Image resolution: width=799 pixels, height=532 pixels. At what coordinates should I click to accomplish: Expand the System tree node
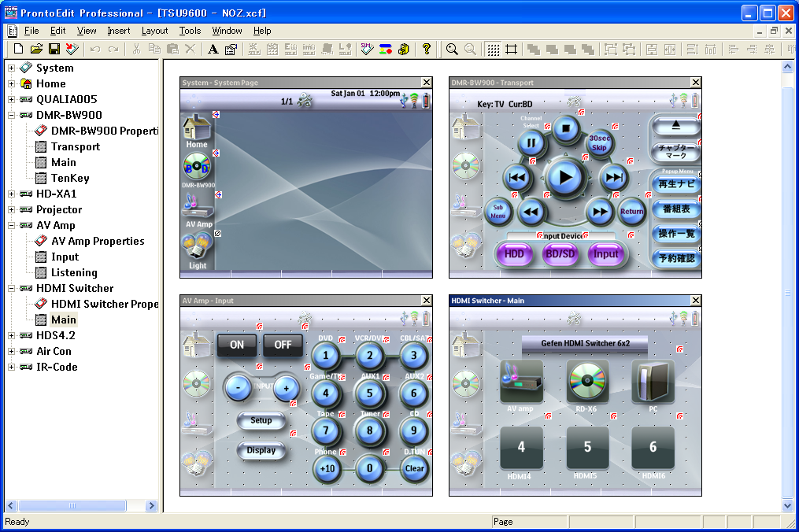(12, 68)
